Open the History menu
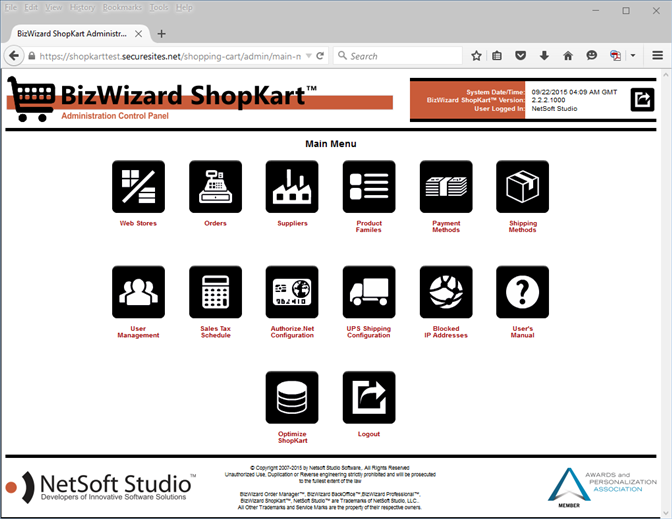 (x=82, y=7)
